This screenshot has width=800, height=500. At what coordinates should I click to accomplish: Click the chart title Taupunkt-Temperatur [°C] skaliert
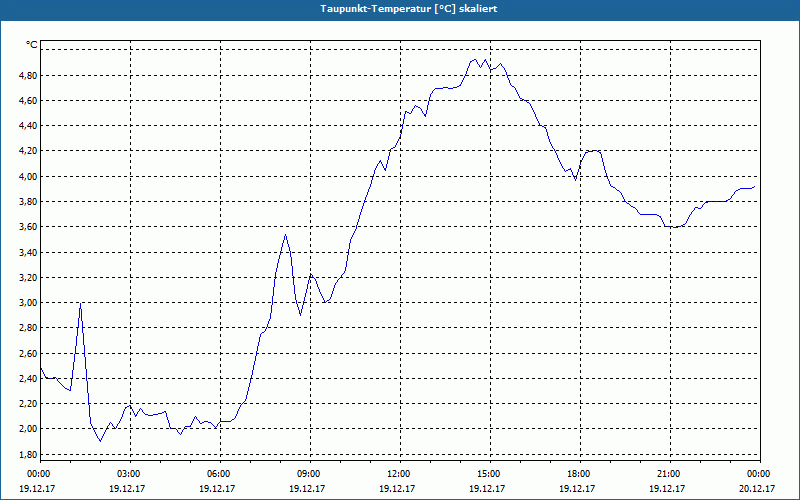point(409,9)
